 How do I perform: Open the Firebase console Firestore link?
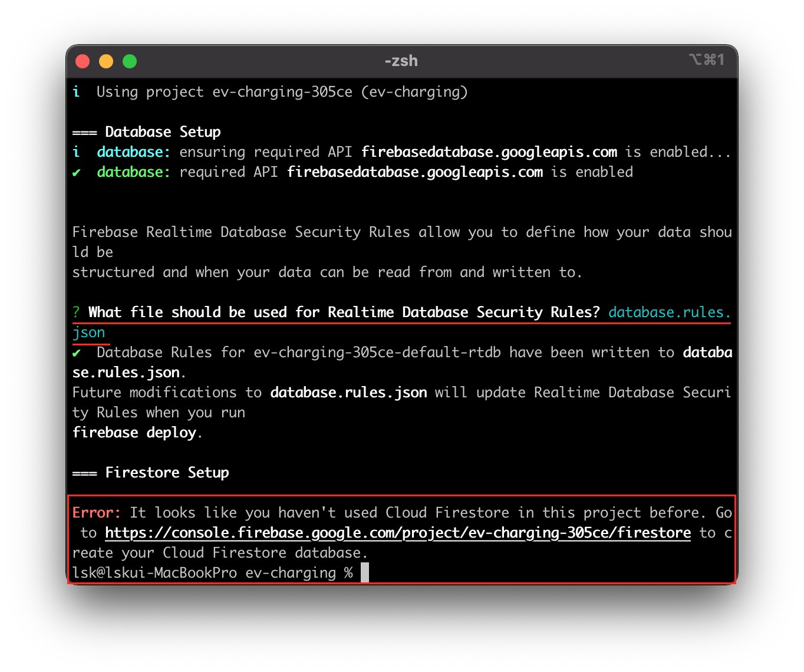397,533
